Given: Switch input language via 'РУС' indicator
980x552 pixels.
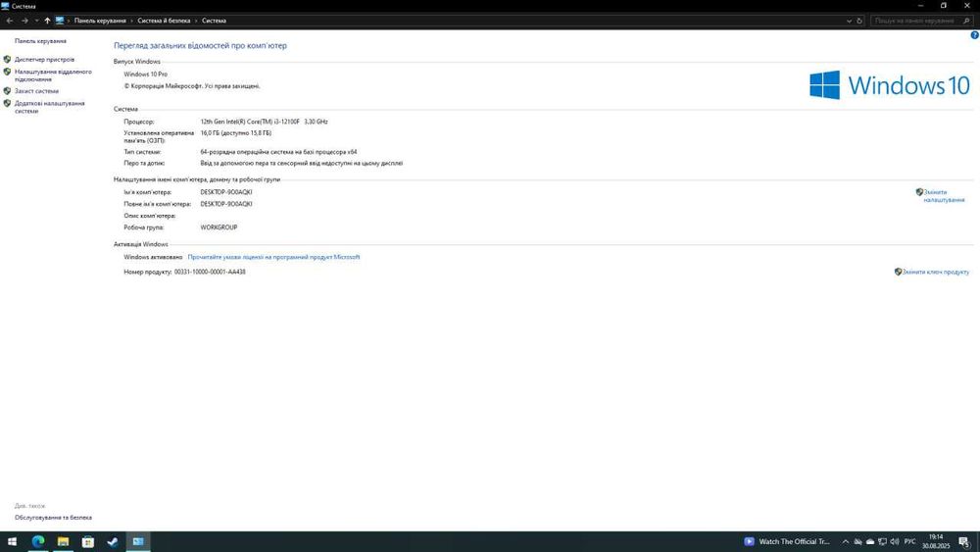Looking at the screenshot, I should click(910, 541).
